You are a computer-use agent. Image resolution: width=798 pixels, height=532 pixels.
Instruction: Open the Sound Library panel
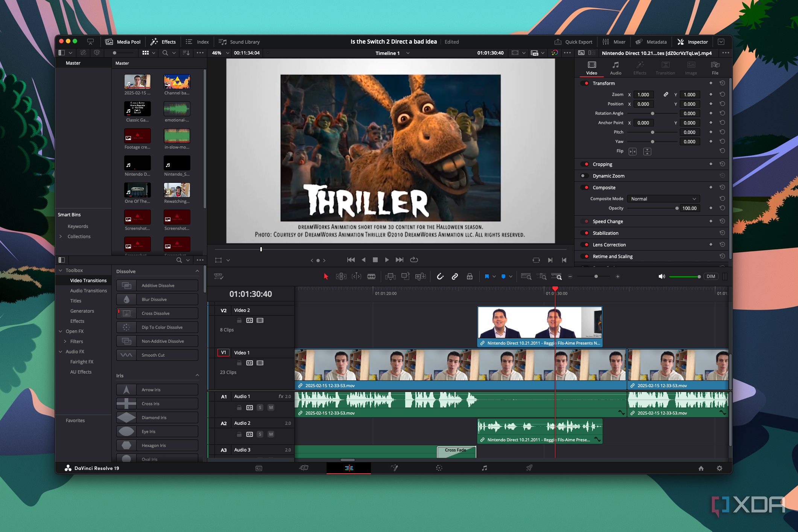239,42
